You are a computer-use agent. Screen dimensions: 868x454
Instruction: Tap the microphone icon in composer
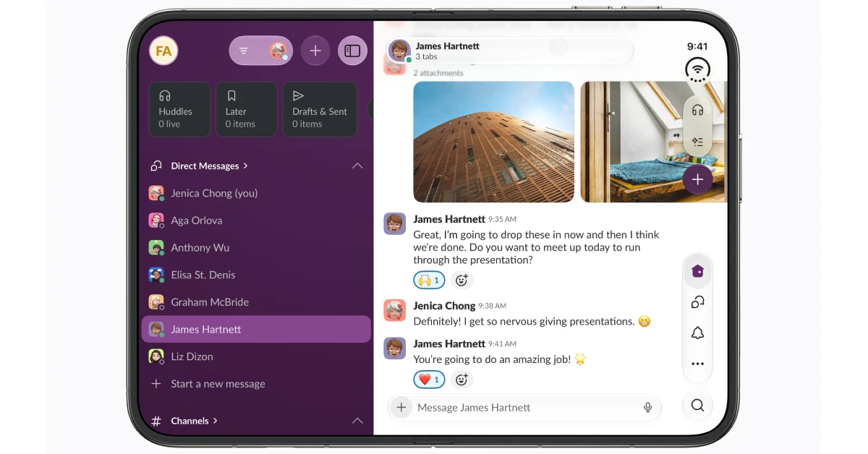coord(648,408)
